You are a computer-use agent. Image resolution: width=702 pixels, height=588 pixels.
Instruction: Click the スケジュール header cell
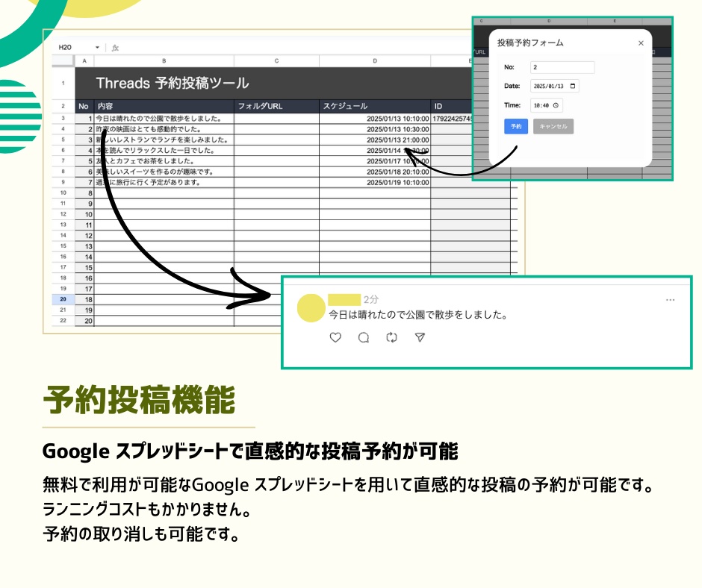pyautogui.click(x=375, y=106)
